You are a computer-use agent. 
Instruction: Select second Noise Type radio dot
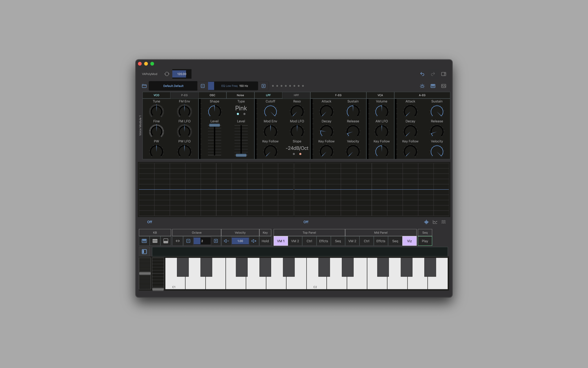tap(244, 114)
